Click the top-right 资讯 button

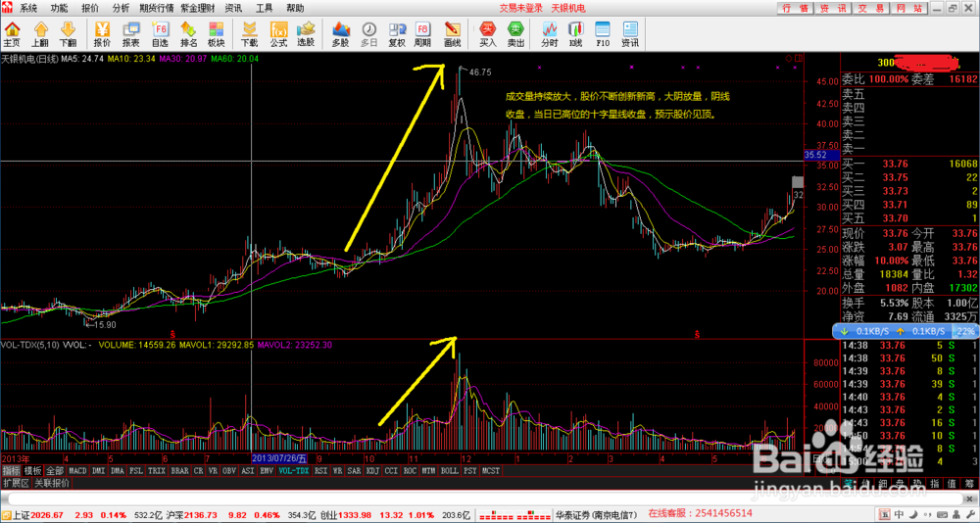coord(833,8)
